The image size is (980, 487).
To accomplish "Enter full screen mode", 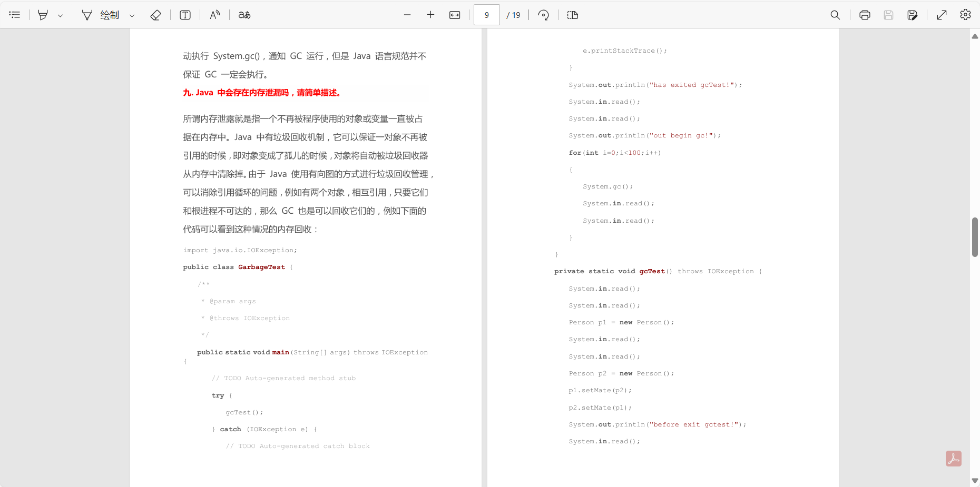I will 942,15.
